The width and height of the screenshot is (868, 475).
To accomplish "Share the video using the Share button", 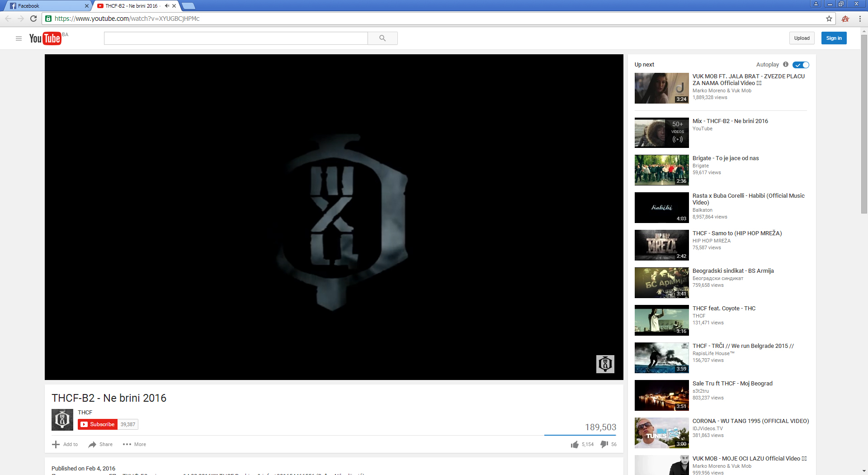I will coord(100,445).
